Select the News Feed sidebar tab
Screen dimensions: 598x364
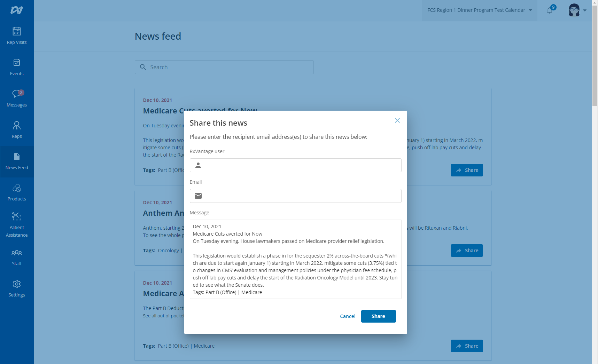click(17, 161)
